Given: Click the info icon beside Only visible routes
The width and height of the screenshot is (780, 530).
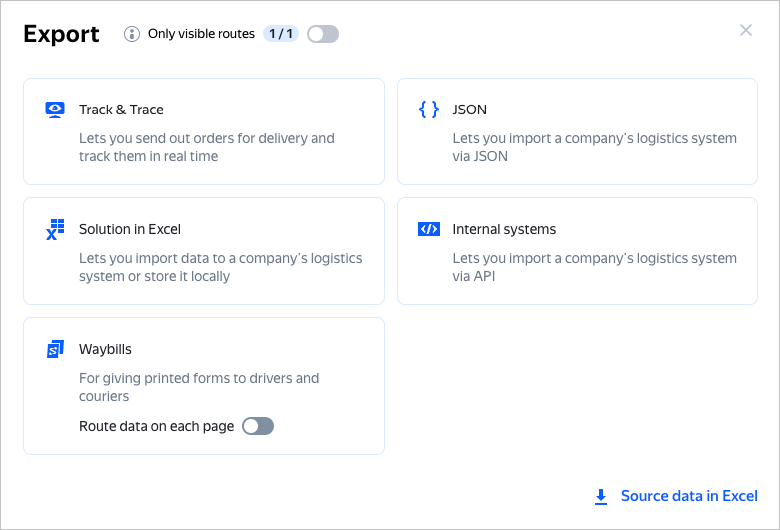Looking at the screenshot, I should point(132,34).
